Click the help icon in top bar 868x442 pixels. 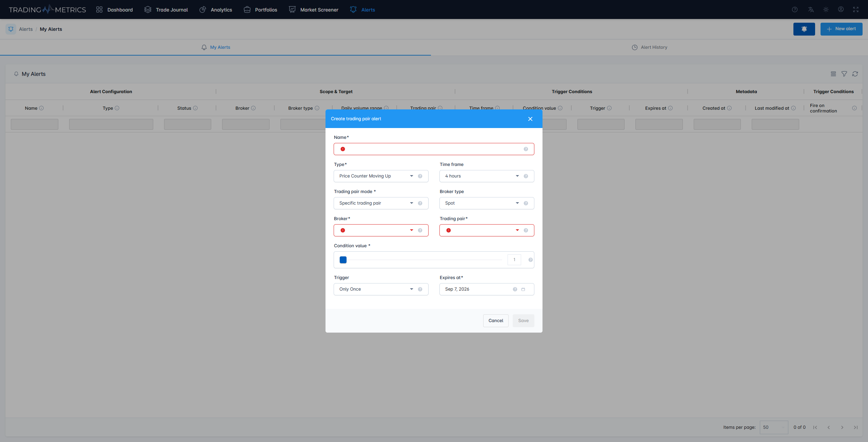click(x=794, y=9)
